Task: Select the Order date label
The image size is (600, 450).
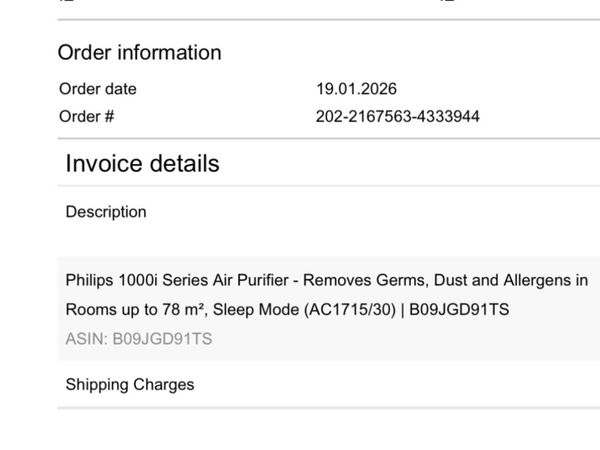Action: tap(98, 89)
